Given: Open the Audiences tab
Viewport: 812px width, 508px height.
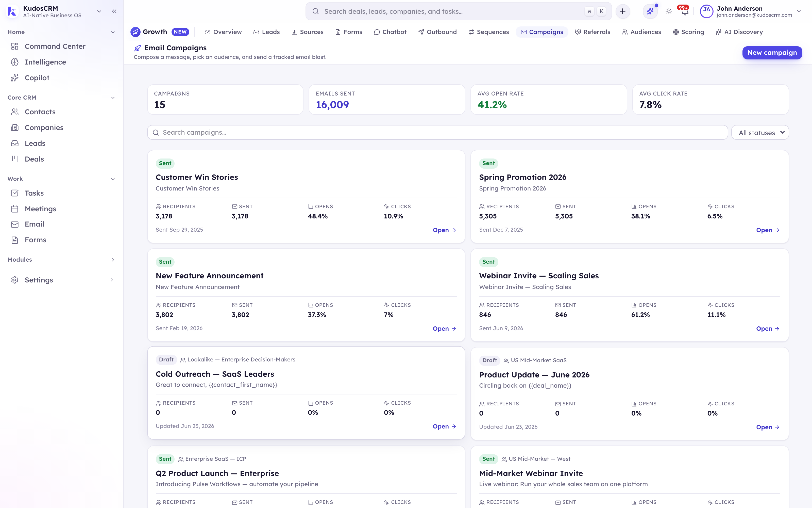Looking at the screenshot, I should pos(641,32).
